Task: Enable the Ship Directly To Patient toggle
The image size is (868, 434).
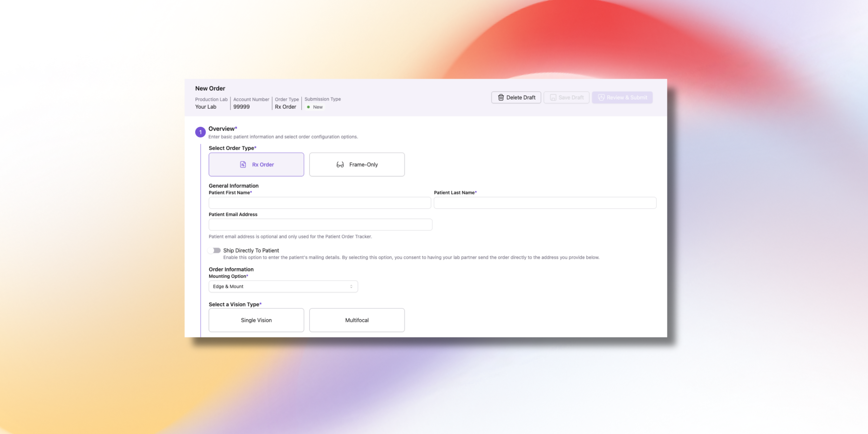Action: coord(214,250)
